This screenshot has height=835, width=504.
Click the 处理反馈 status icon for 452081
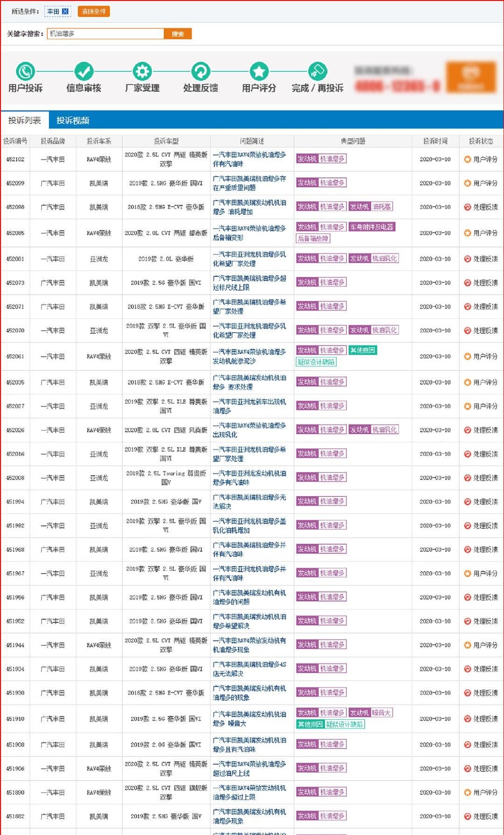467,259
